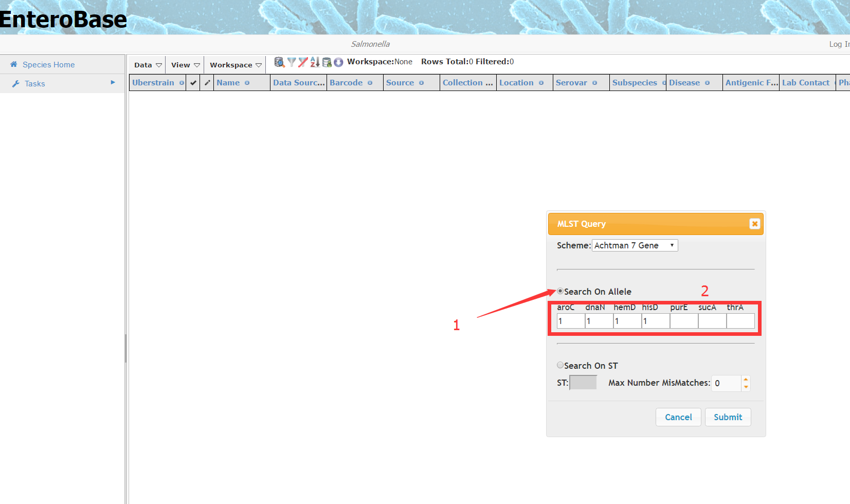Click the dnaN allele input field
This screenshot has height=504, width=850.
pyautogui.click(x=599, y=321)
